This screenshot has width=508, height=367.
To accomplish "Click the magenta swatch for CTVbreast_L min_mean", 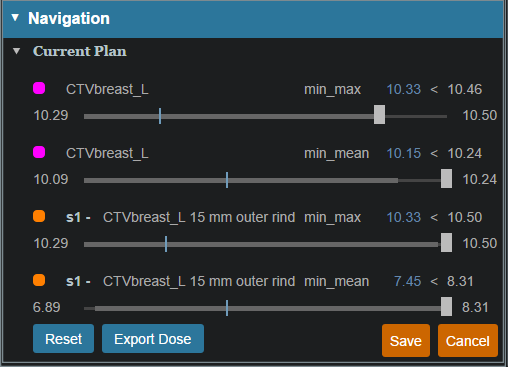I will 39,152.
